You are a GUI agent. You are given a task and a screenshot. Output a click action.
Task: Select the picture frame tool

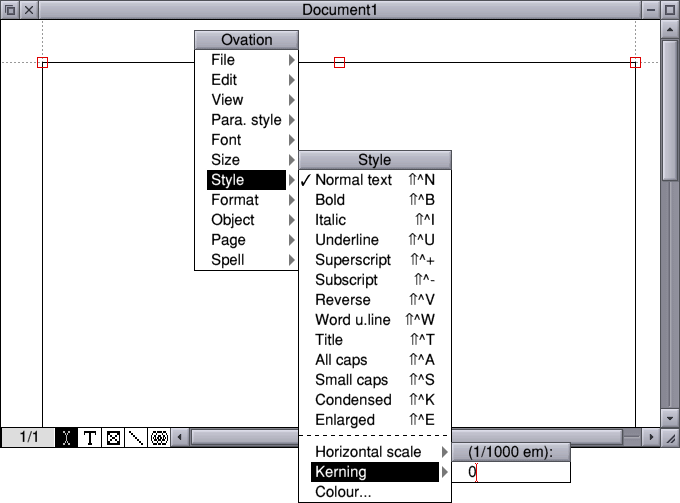(113, 438)
